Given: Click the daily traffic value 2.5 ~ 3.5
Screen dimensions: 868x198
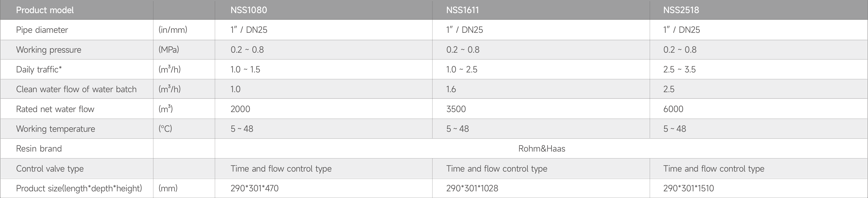Looking at the screenshot, I should pyautogui.click(x=679, y=70).
